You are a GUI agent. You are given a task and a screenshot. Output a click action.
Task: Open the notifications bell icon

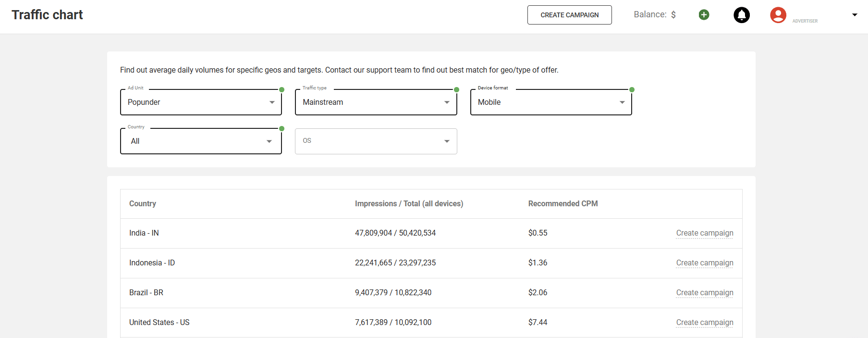click(741, 15)
